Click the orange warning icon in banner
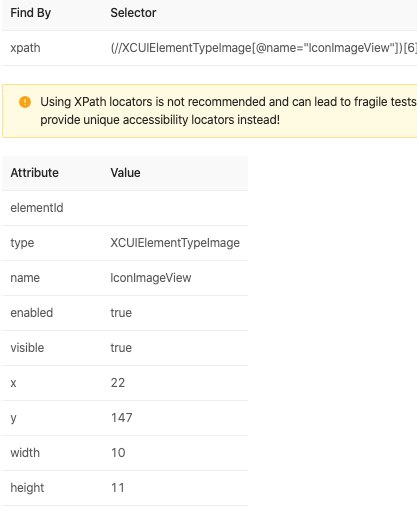 (25, 102)
